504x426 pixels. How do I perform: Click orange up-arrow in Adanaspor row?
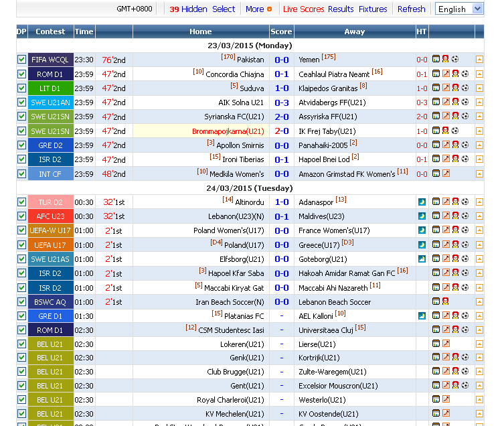click(x=479, y=202)
